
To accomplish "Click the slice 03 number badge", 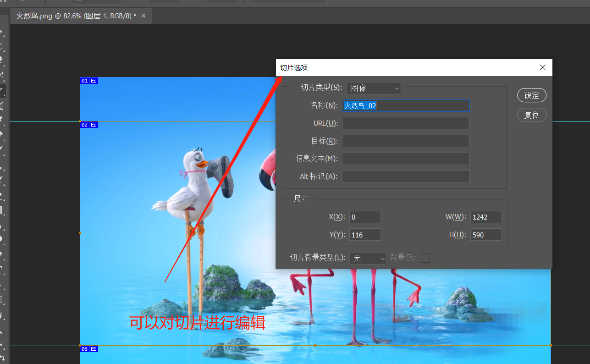I will [x=84, y=349].
